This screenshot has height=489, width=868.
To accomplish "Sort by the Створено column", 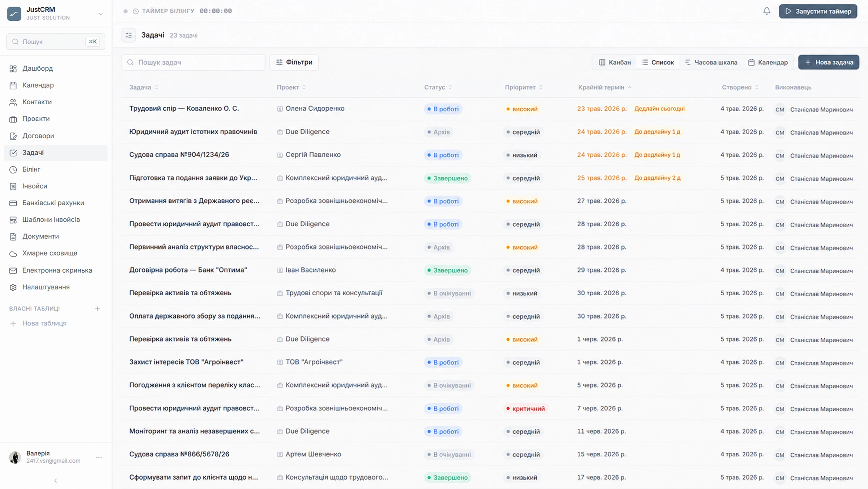I will 740,87.
